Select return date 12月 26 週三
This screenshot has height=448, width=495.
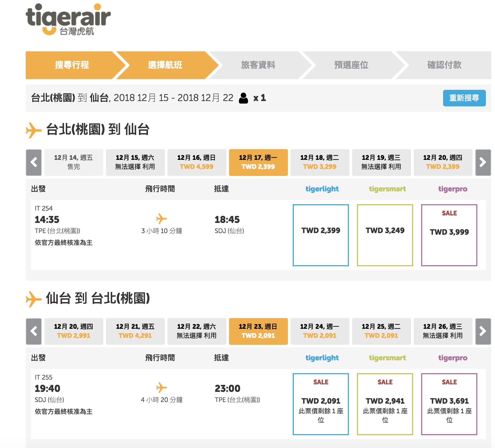[x=443, y=331]
